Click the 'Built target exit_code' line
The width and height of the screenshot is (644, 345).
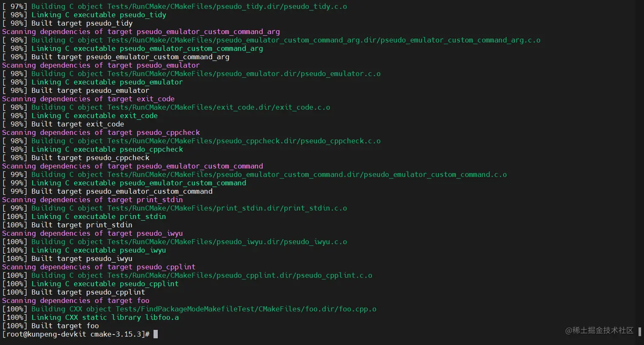[x=63, y=124]
